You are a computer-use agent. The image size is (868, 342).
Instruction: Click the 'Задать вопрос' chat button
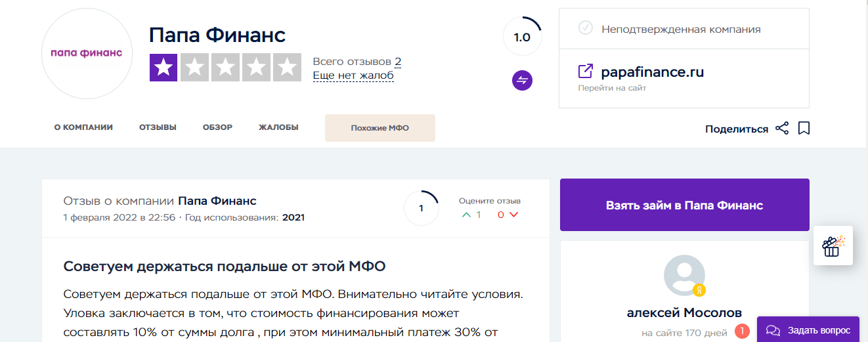[808, 330]
